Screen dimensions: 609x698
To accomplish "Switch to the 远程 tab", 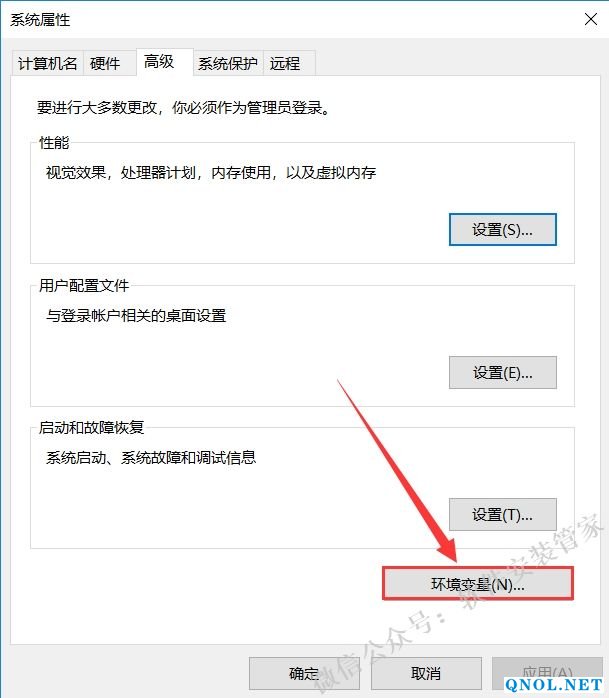I will coord(285,63).
